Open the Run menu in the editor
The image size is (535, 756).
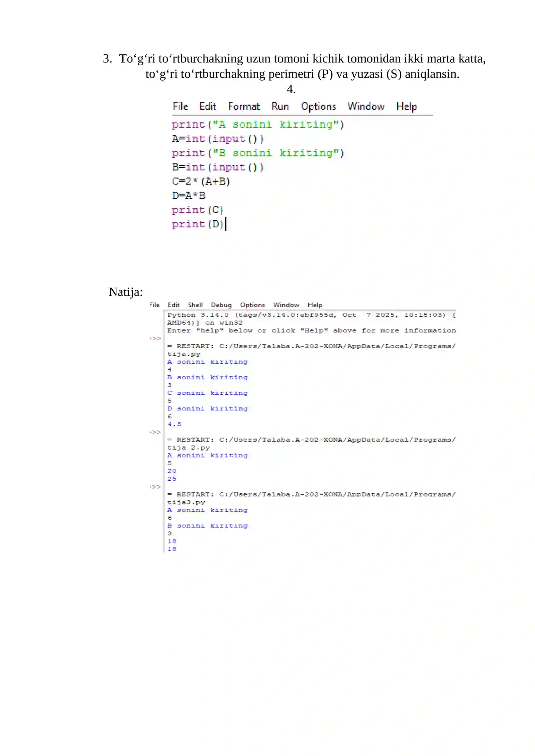click(280, 106)
